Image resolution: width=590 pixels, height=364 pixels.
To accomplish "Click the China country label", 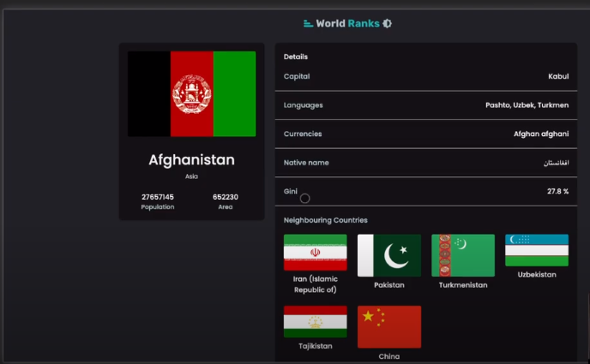I will tap(389, 356).
